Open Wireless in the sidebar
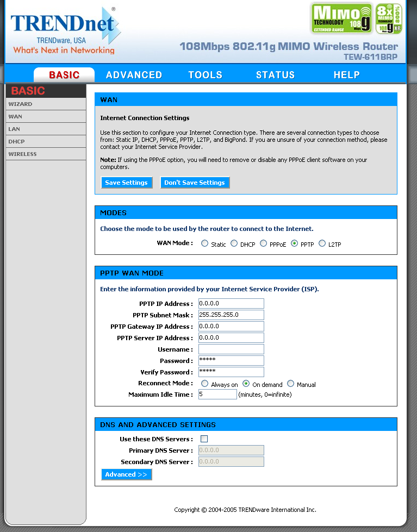 (46, 154)
